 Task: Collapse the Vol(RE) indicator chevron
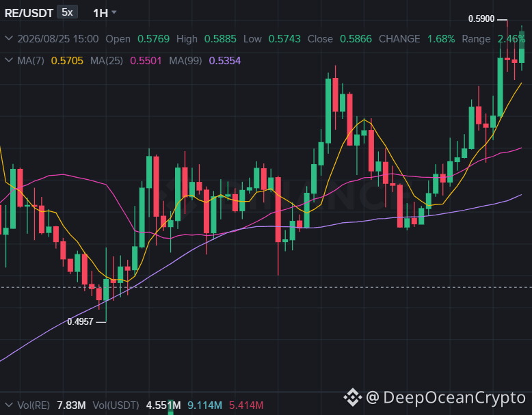pos(9,405)
